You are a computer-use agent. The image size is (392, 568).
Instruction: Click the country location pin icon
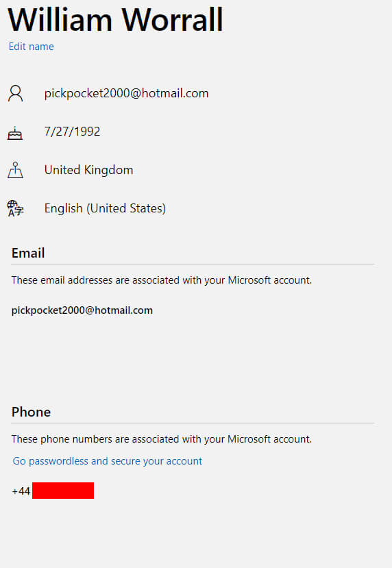coord(15,170)
